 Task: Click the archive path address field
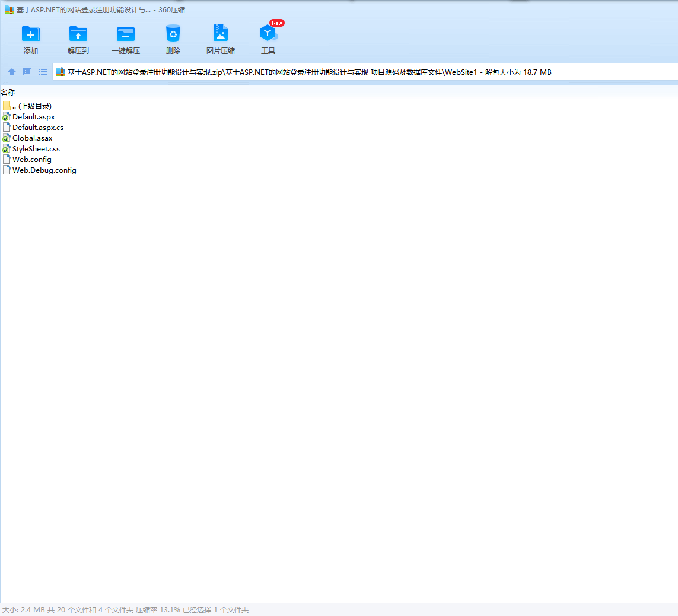(x=365, y=72)
